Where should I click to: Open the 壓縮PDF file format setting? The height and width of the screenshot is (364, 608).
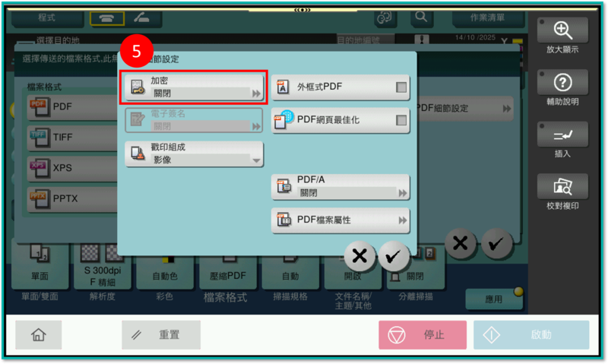(x=227, y=272)
